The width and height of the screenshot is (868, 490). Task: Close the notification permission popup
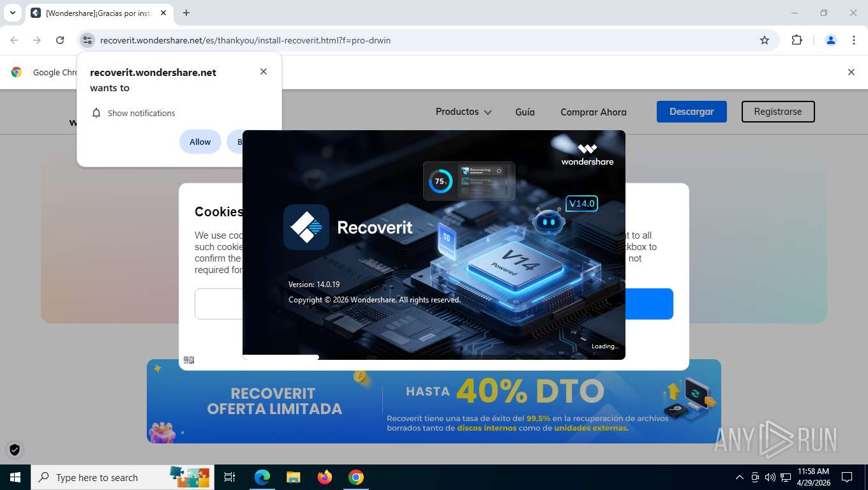pos(264,71)
